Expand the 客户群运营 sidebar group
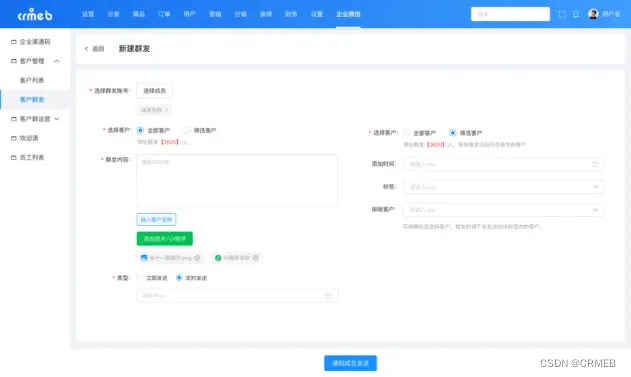The width and height of the screenshot is (631, 377). [56, 119]
